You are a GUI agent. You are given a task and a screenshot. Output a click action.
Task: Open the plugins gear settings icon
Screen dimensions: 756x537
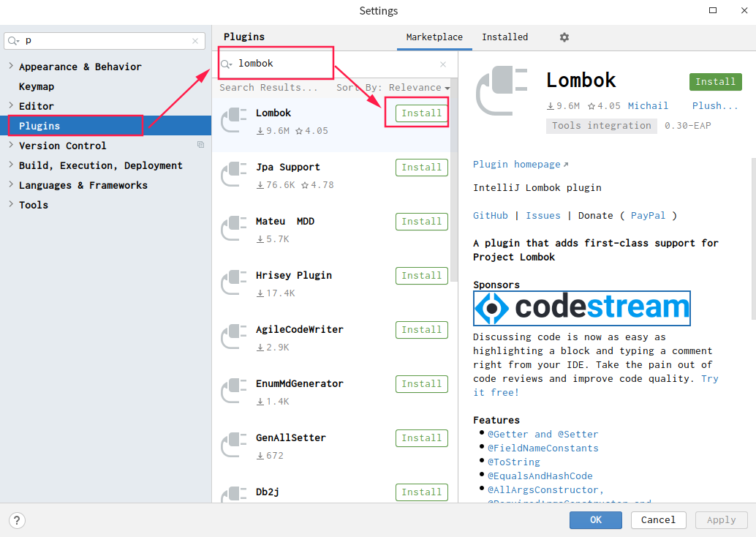tap(564, 37)
